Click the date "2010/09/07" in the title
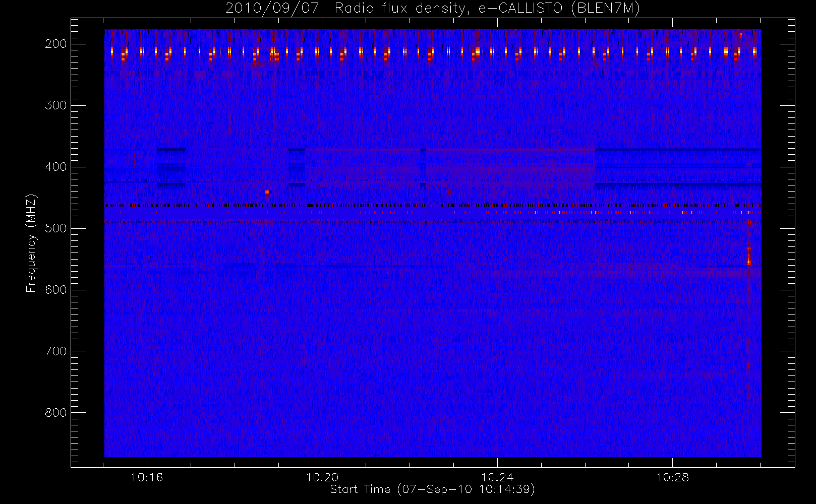The width and height of the screenshot is (816, 504). [x=272, y=9]
